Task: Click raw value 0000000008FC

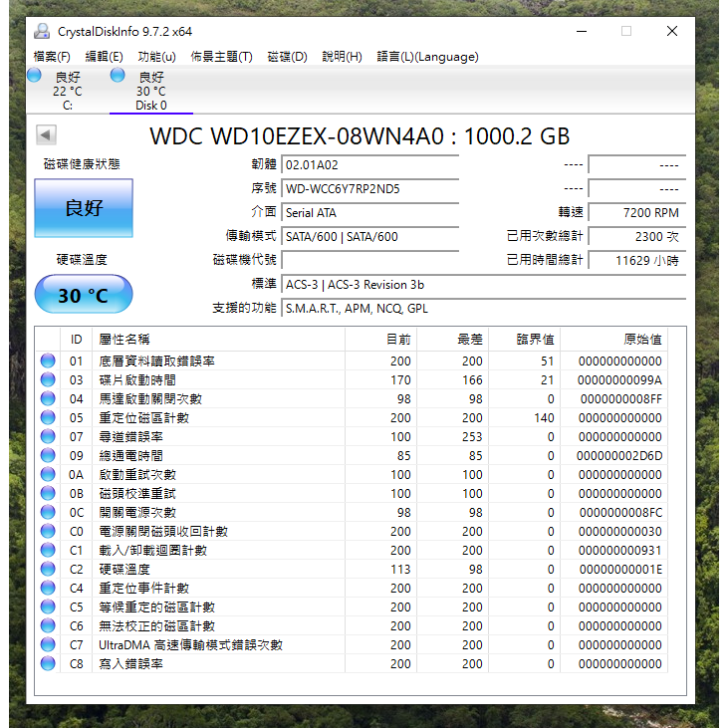Action: (x=620, y=513)
